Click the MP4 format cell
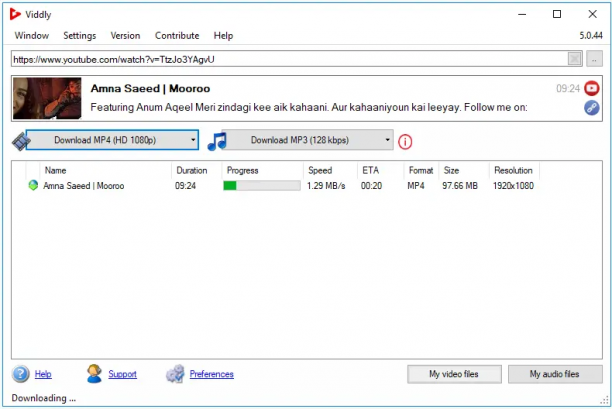Viewport: 612px width, 409px height. 416,186
